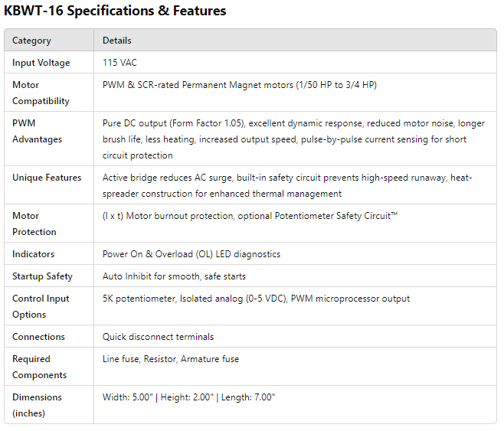504x431 pixels.
Task: Click the Control Input Options row label
Action: pyautogui.click(x=41, y=306)
